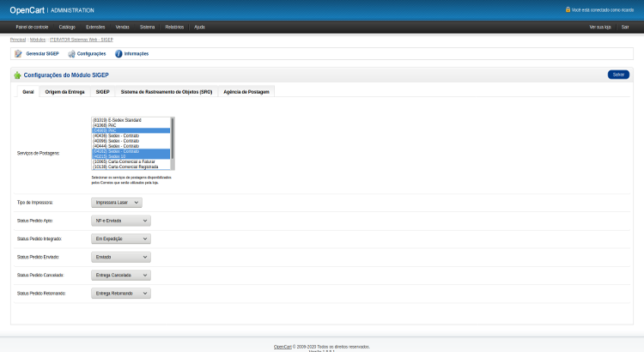644x352 pixels.
Task: Go to Principal breadcrumb link
Action: click(x=18, y=39)
